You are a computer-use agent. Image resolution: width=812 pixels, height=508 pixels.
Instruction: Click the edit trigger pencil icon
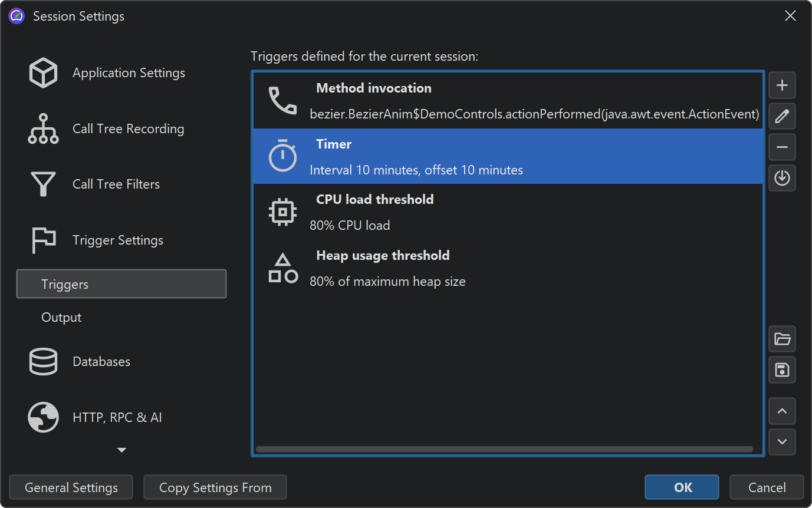[x=782, y=116]
